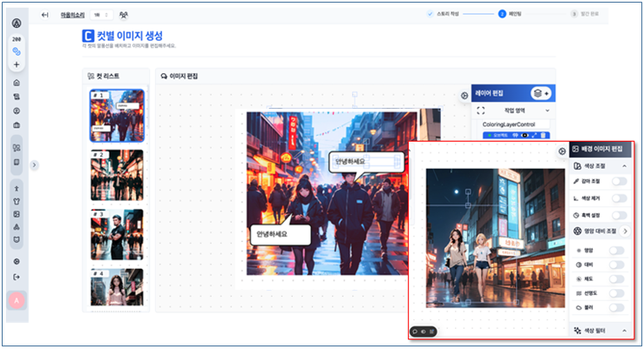Viewport: 644px width, 349px height.
Task: Collapse the 색상 필터 section chevron
Action: click(x=624, y=331)
